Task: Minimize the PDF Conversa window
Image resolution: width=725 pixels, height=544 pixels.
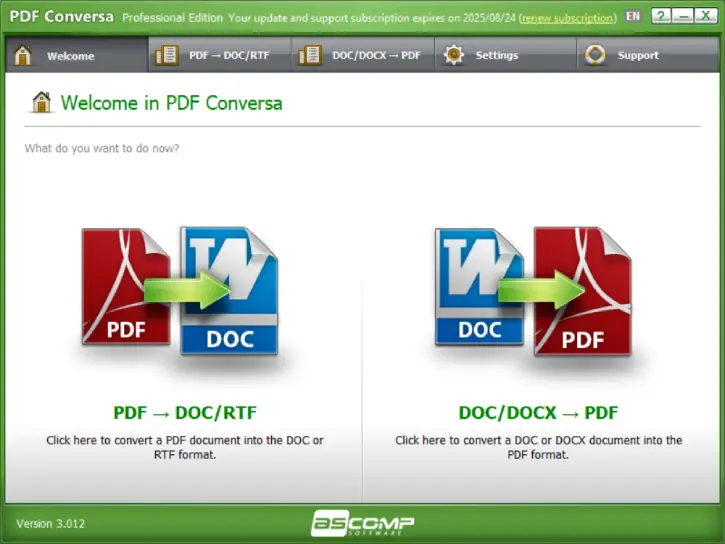Action: [683, 16]
